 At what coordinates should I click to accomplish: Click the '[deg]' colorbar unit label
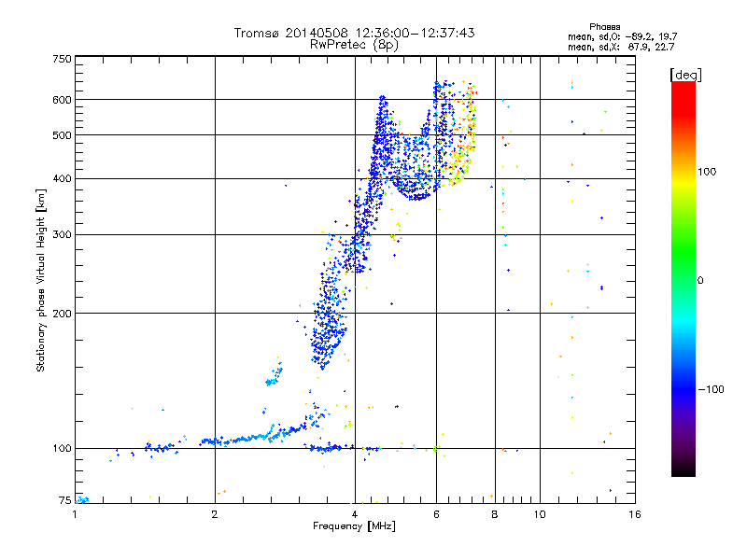pos(685,75)
